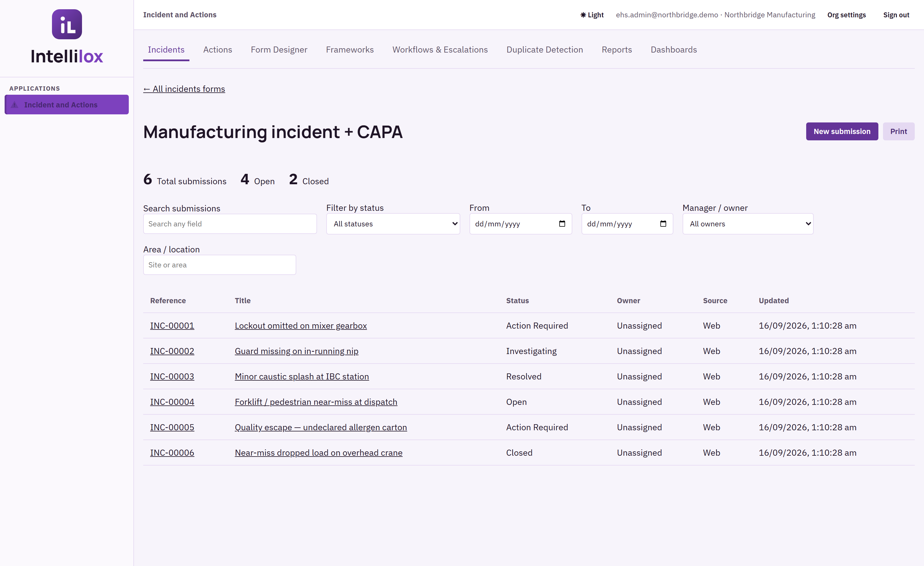This screenshot has height=566, width=924.
Task: Click the Incident and Actions header title
Action: coord(180,15)
